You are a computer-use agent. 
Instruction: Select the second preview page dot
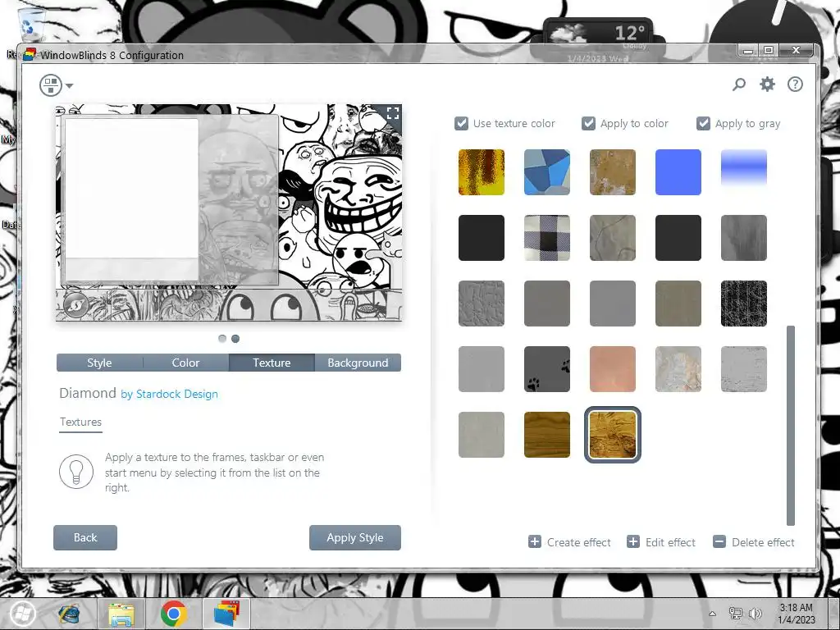tap(235, 339)
